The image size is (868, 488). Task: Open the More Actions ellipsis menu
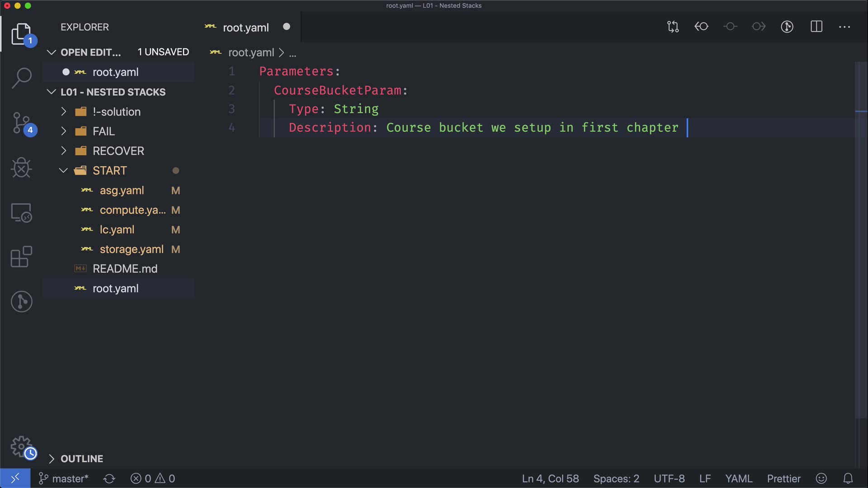[844, 27]
